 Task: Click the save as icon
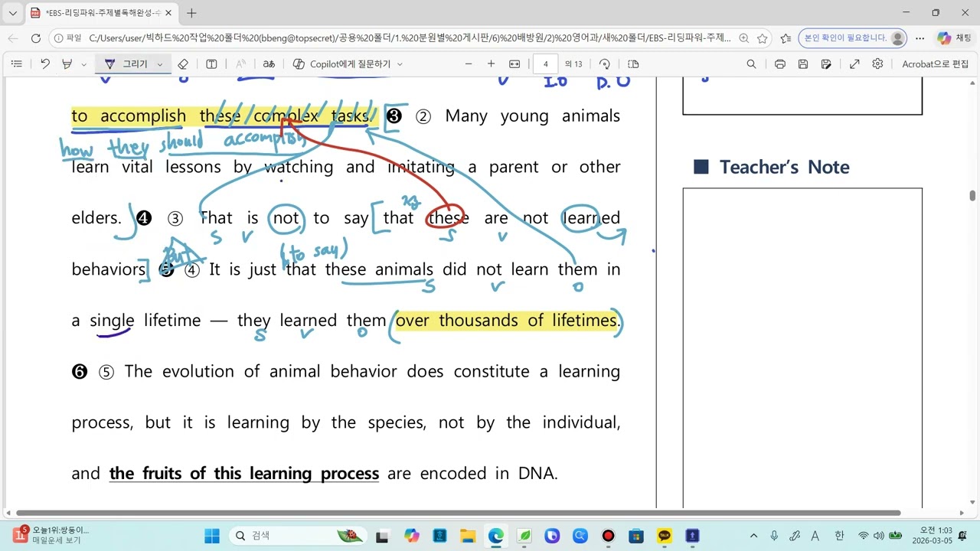tap(826, 64)
